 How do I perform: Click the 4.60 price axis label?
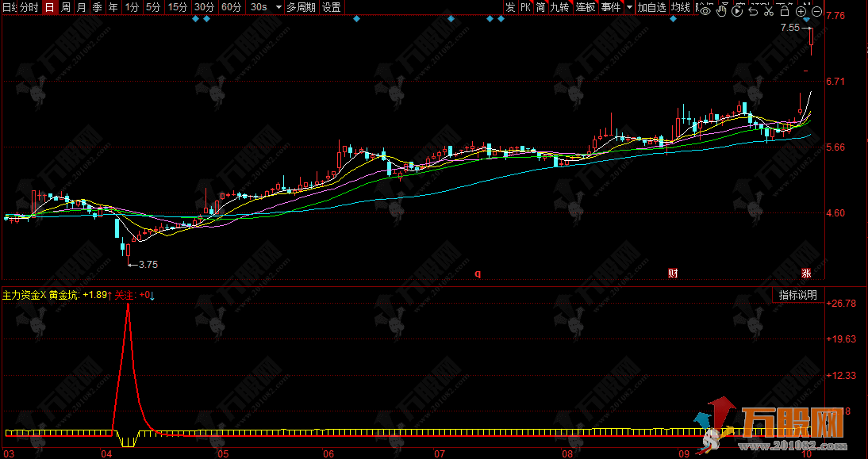pos(835,213)
